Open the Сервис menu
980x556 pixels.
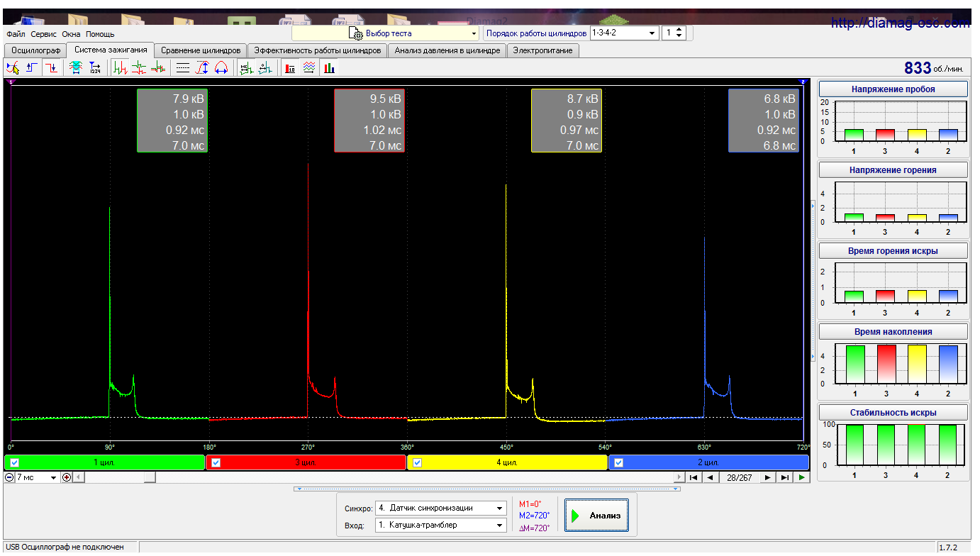[44, 34]
